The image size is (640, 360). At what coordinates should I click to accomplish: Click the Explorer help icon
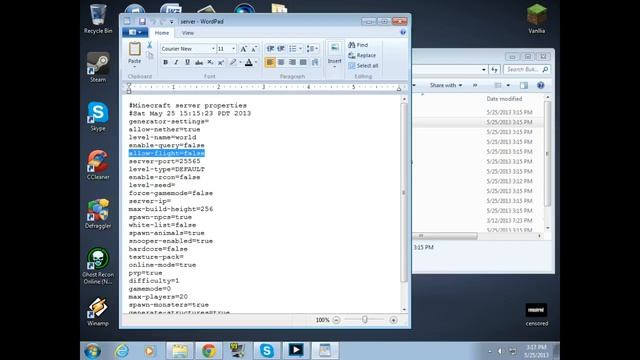(540, 85)
